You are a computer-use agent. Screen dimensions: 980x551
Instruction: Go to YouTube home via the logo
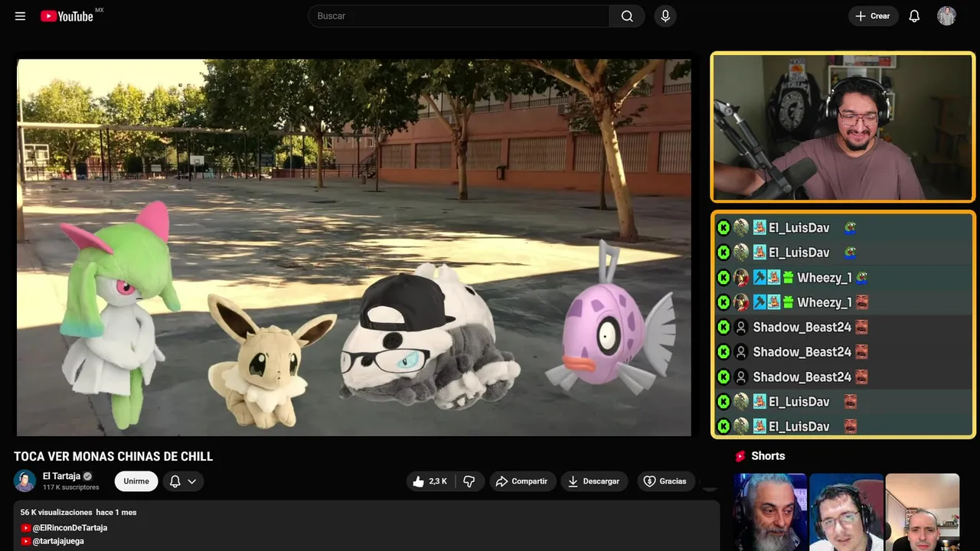tap(67, 16)
